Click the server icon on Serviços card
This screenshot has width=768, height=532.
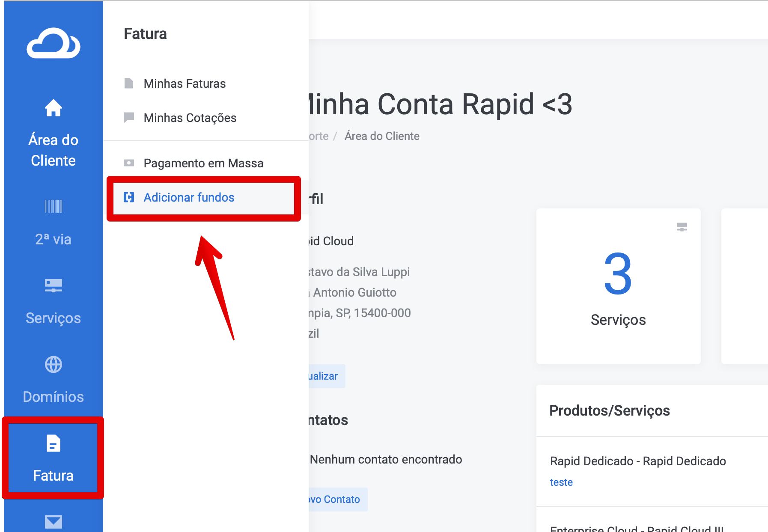pyautogui.click(x=682, y=227)
